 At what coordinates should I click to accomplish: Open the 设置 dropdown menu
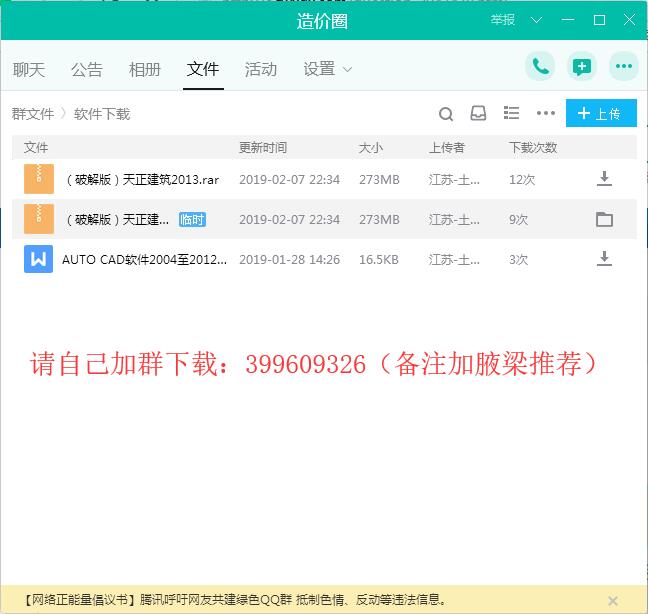(x=327, y=69)
